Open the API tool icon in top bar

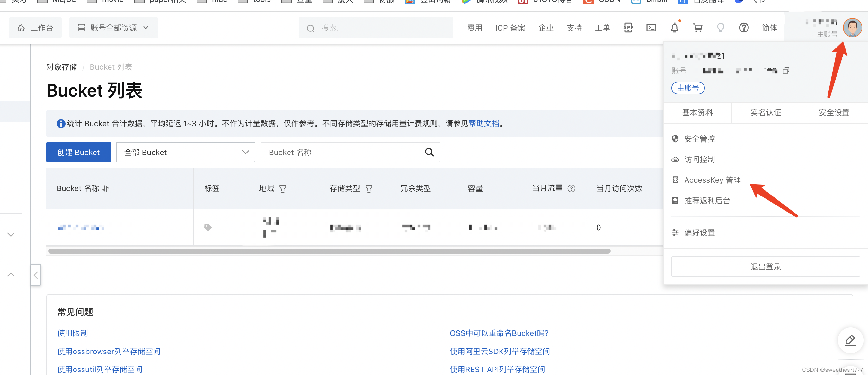(x=628, y=28)
